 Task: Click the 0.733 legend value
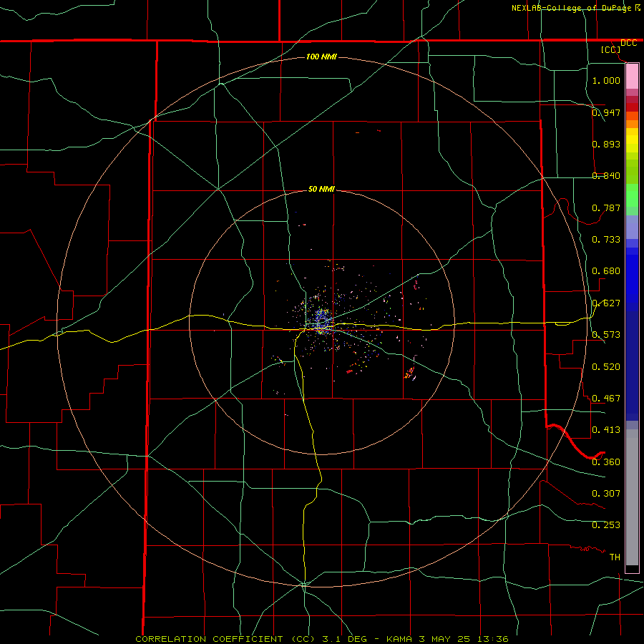[x=606, y=240]
